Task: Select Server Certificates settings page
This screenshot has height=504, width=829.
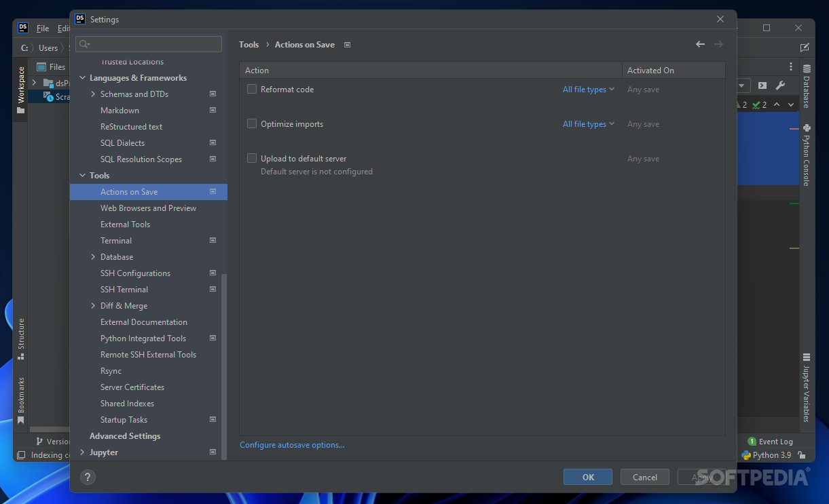Action: 132,387
